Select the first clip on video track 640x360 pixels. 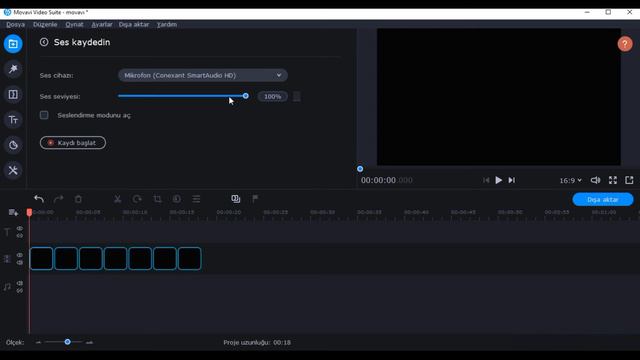(41, 258)
